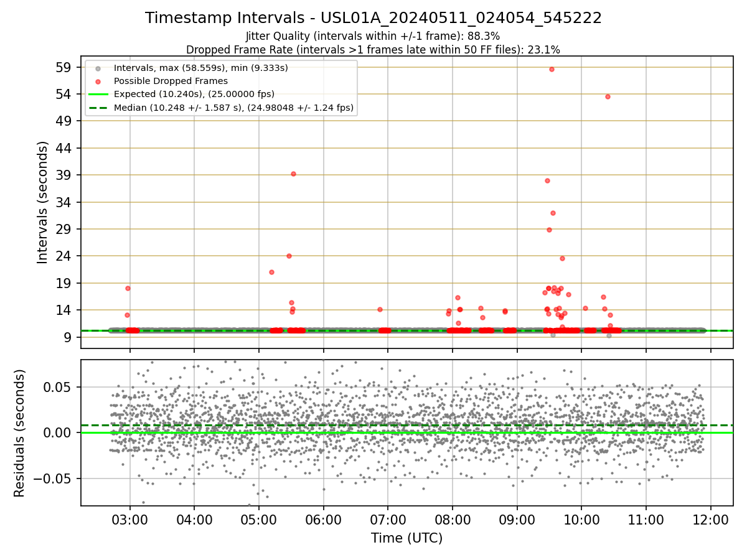
Task: Select the red point near 24 seconds around 05:30
Action: click(x=289, y=256)
